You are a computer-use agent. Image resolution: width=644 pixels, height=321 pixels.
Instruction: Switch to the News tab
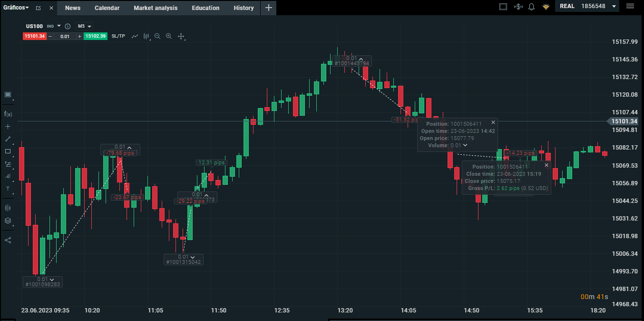tap(73, 8)
